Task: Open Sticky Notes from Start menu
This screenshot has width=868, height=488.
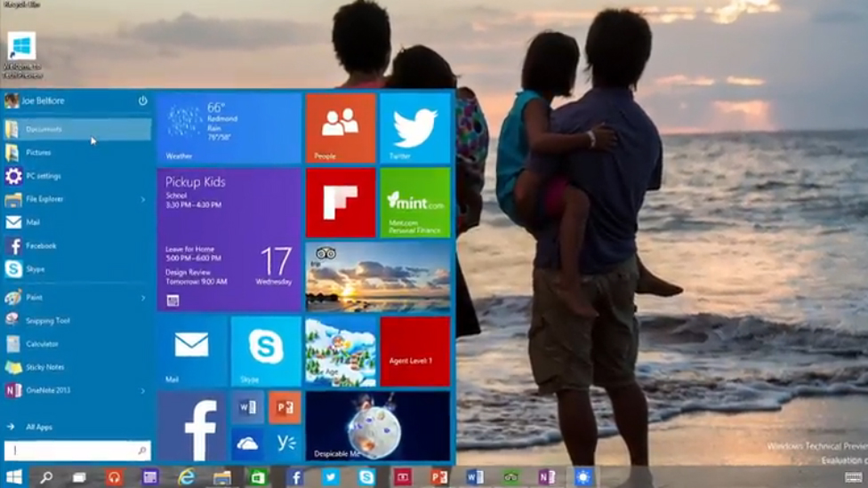Action: pyautogui.click(x=77, y=367)
